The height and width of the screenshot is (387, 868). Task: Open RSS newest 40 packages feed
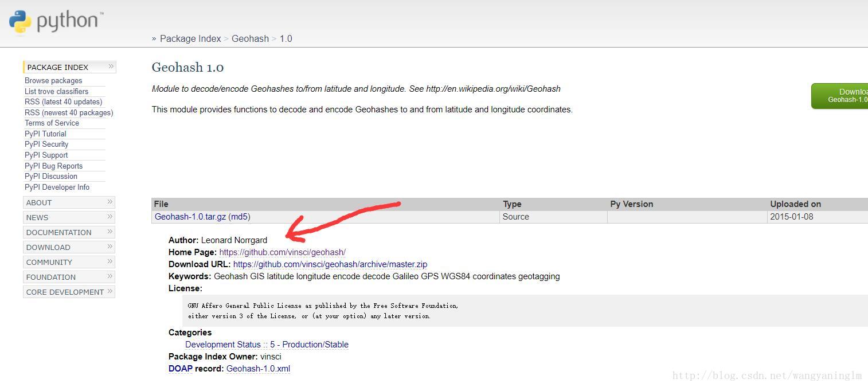click(69, 112)
